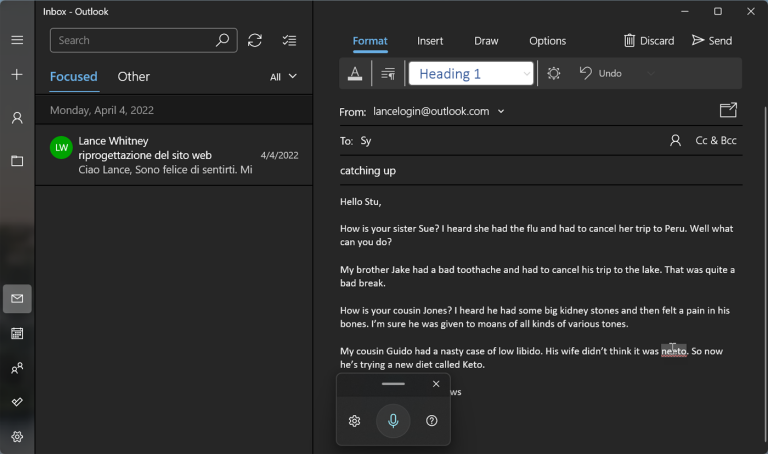Image resolution: width=768 pixels, height=454 pixels.
Task: Switch to the Options tab
Action: click(x=547, y=41)
